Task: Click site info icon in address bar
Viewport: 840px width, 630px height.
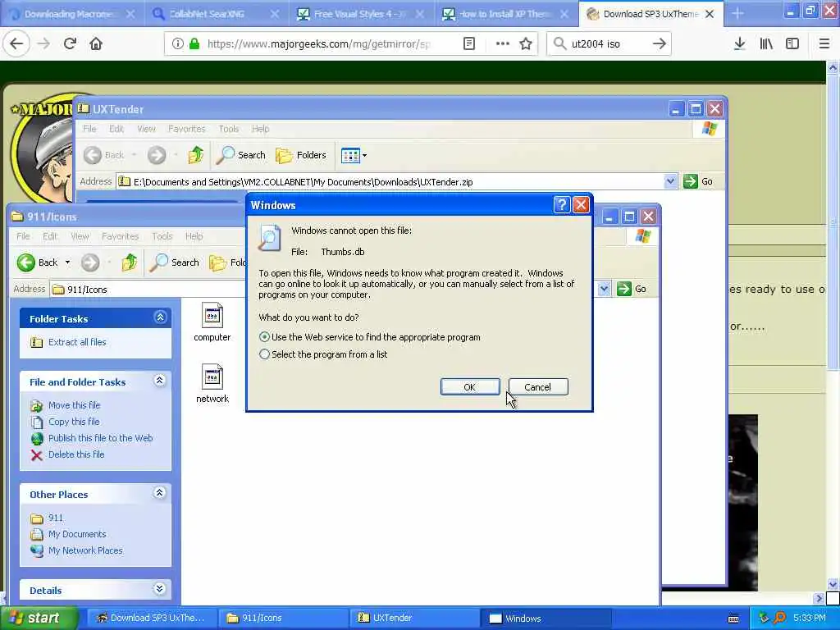Action: coord(177,44)
